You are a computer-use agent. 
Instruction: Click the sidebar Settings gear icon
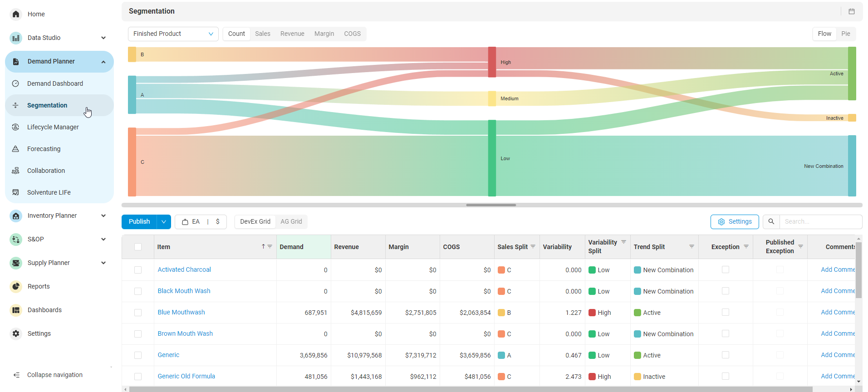click(x=16, y=333)
